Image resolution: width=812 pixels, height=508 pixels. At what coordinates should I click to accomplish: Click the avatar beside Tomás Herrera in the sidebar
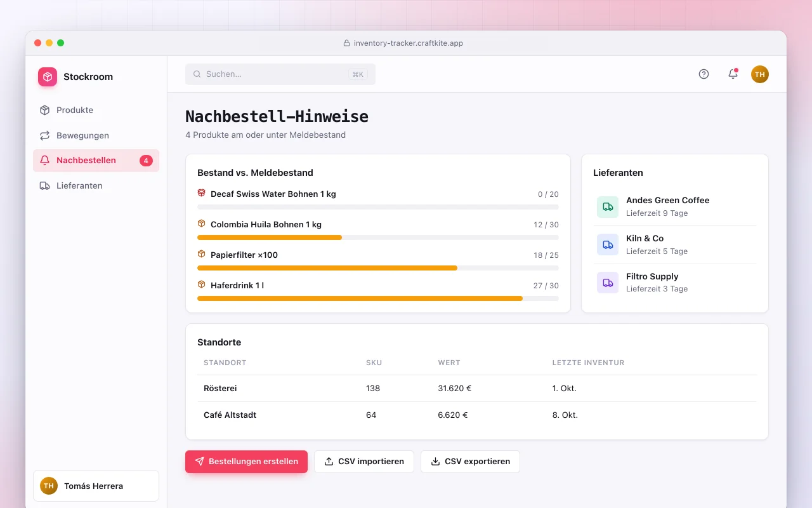pyautogui.click(x=49, y=486)
